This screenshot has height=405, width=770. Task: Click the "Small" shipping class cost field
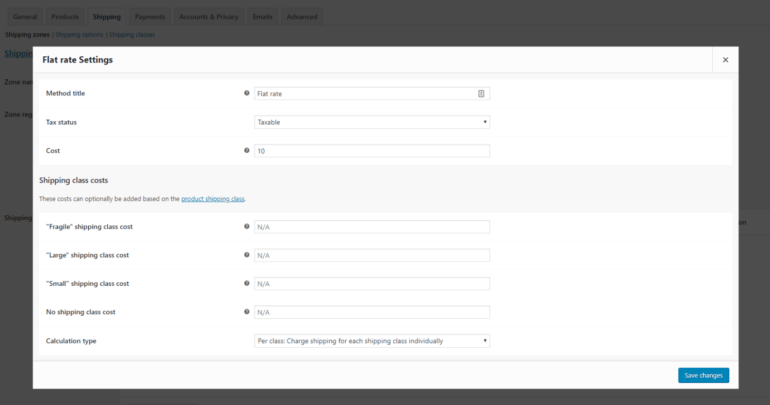pos(372,284)
